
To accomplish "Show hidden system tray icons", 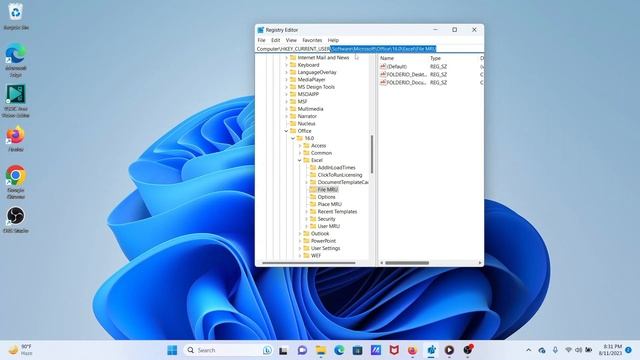I will tap(529, 350).
